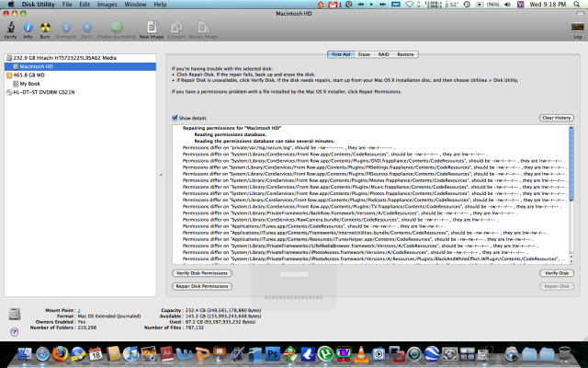The width and height of the screenshot is (588, 368).
Task: Open the Log from the toolbar
Action: point(578,30)
